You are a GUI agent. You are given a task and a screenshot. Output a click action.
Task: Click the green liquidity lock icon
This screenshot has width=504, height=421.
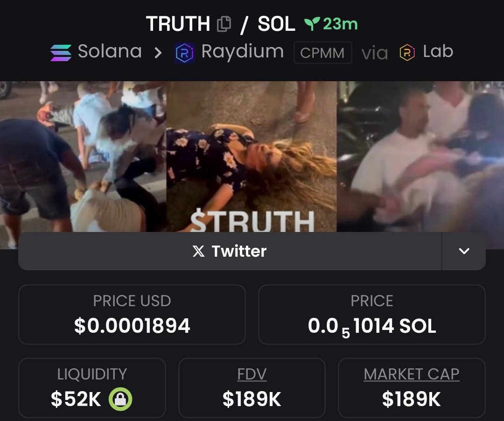[x=120, y=399]
